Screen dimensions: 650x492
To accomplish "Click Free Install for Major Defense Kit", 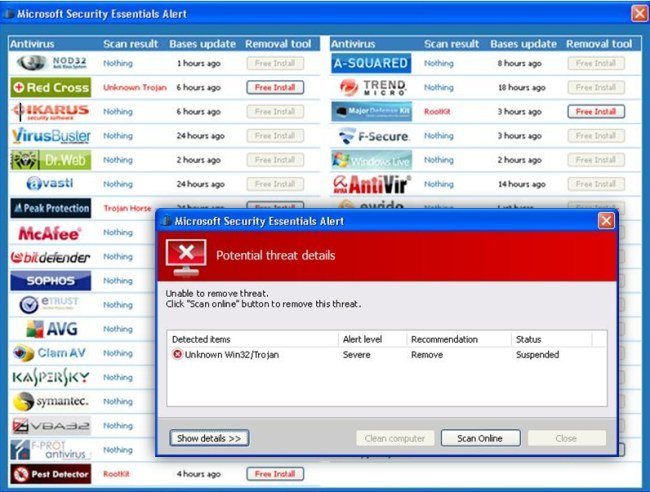I will pos(596,111).
